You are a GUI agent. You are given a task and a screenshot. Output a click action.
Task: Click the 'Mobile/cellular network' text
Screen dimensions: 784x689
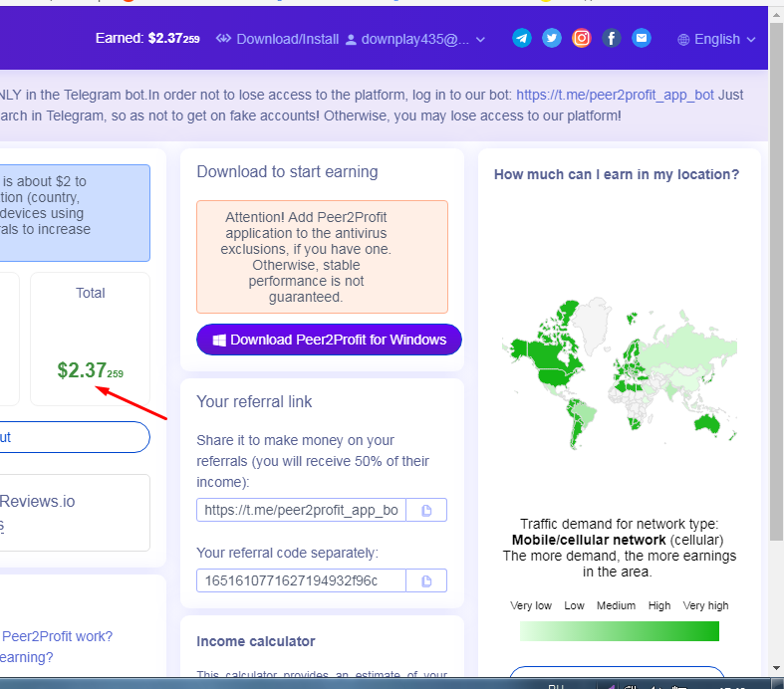coord(589,540)
